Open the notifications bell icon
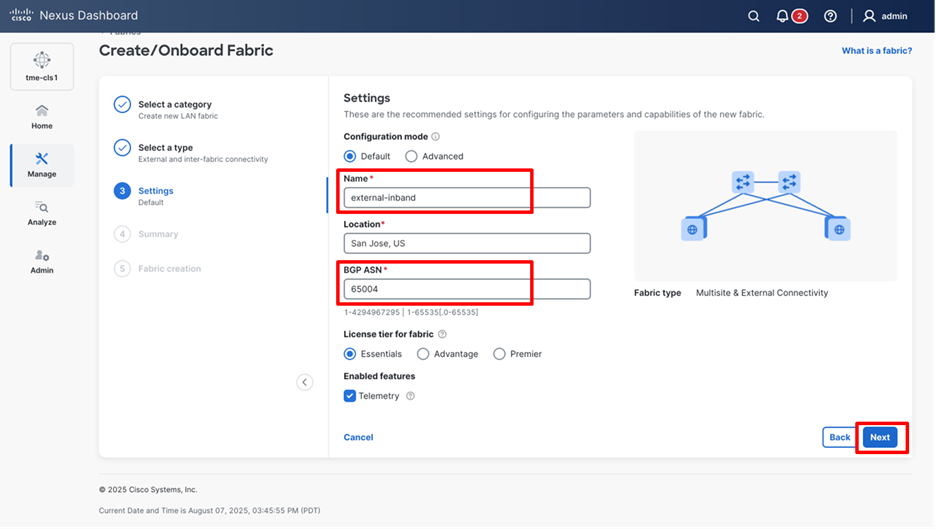 point(782,16)
